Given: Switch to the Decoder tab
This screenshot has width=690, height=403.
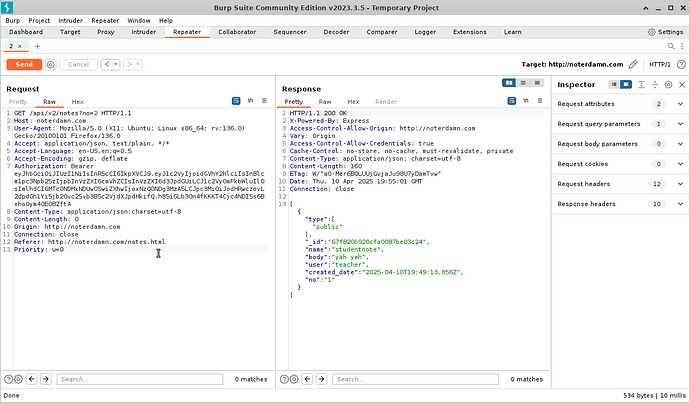Looking at the screenshot, I should click(x=336, y=32).
